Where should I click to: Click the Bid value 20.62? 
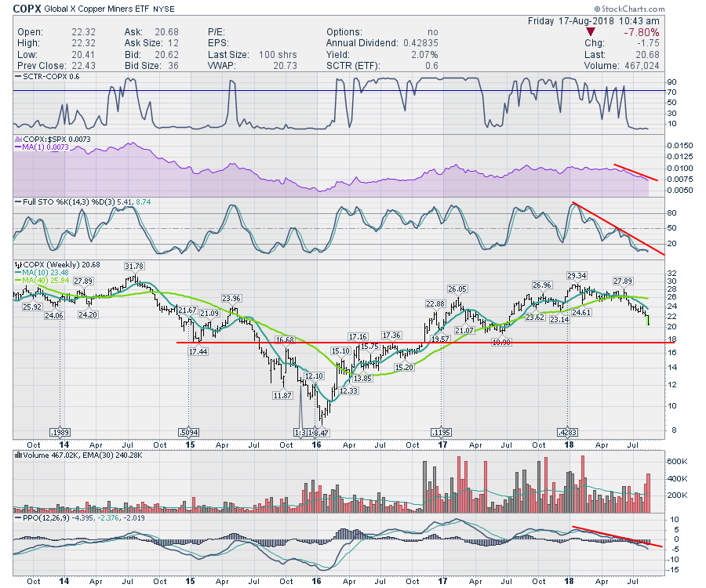click(x=166, y=55)
